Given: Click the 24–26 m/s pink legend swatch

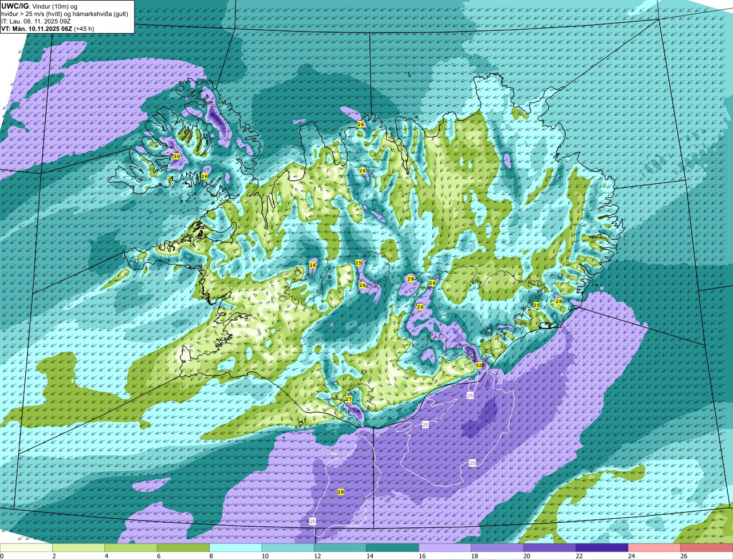Looking at the screenshot, I should 655,547.
